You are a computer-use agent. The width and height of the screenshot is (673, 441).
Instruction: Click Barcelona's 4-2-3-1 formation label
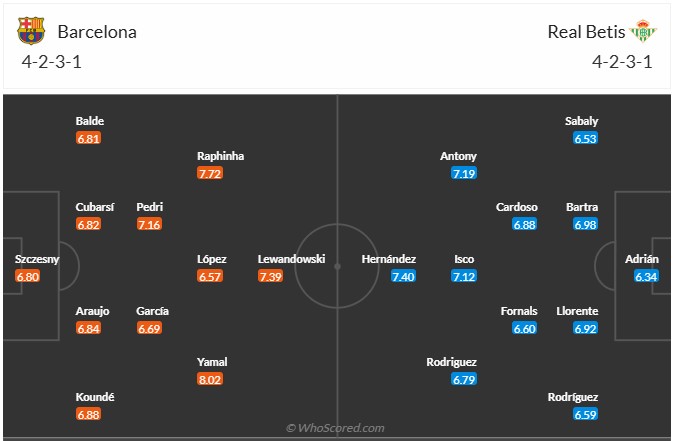tap(50, 61)
